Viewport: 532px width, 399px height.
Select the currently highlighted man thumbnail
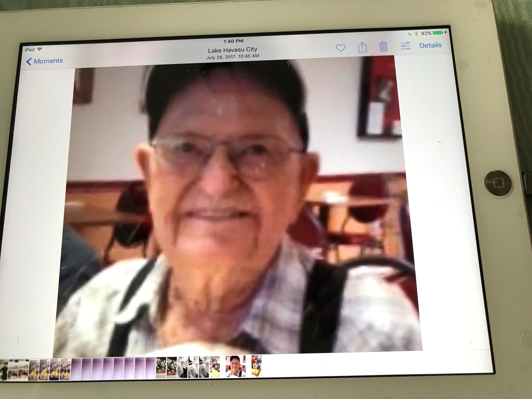point(235,366)
